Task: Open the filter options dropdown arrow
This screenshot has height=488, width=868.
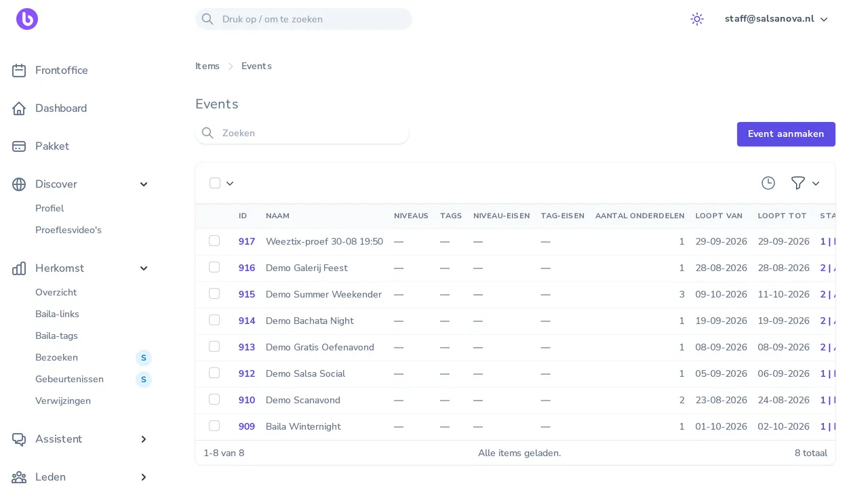Action: [816, 183]
